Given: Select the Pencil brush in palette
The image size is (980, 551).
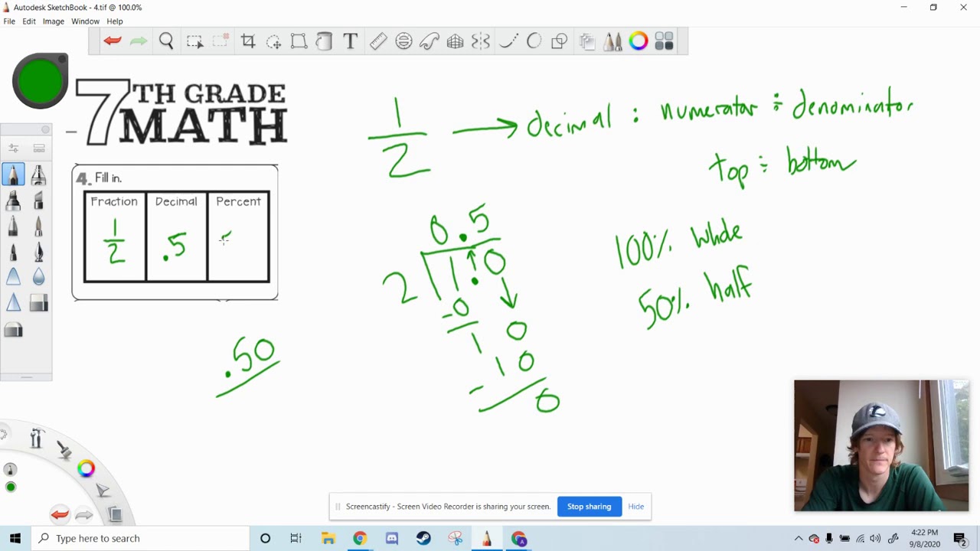Looking at the screenshot, I should tap(13, 175).
